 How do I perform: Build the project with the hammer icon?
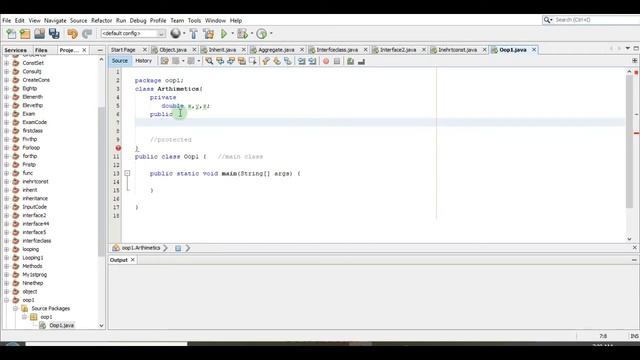click(x=193, y=33)
